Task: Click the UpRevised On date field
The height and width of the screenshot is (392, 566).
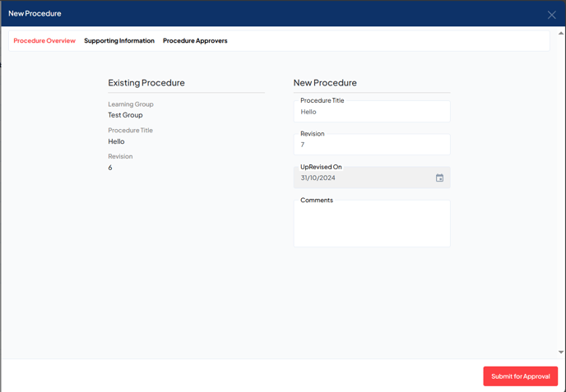Action: tap(372, 178)
